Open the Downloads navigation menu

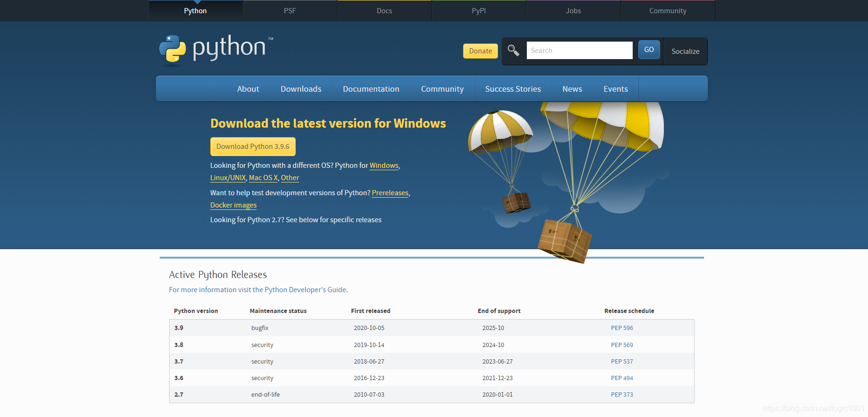[x=301, y=89]
